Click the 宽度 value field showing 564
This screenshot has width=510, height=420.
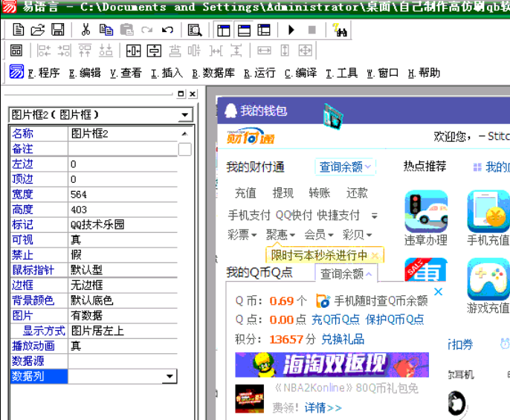coord(123,194)
